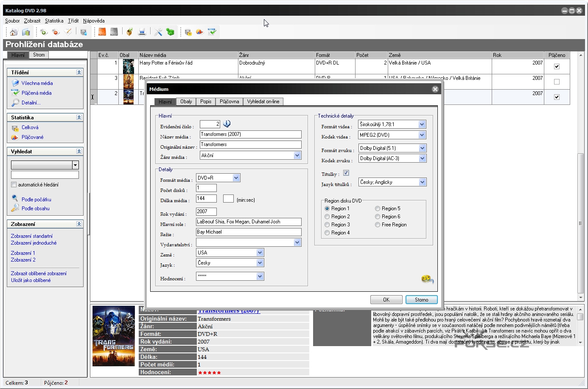Cancel the dialog with Storno button
Viewport: 588px width, 389px height.
[421, 300]
